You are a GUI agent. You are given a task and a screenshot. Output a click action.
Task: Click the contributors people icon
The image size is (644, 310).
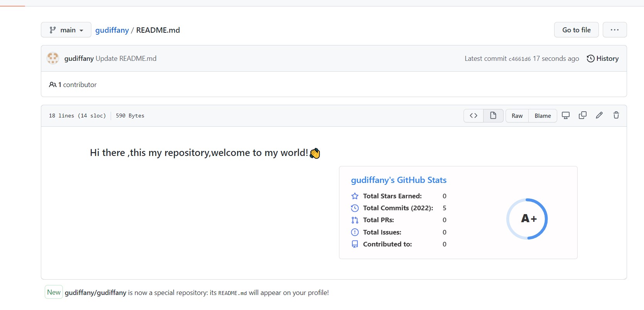(x=52, y=85)
